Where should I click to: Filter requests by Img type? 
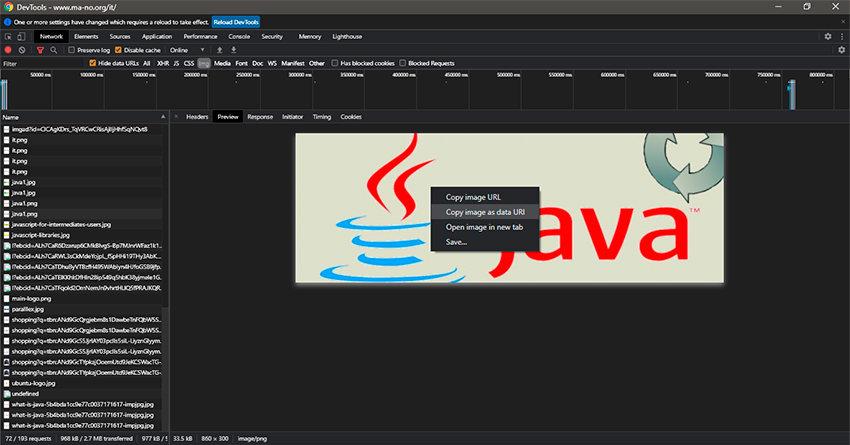click(204, 63)
